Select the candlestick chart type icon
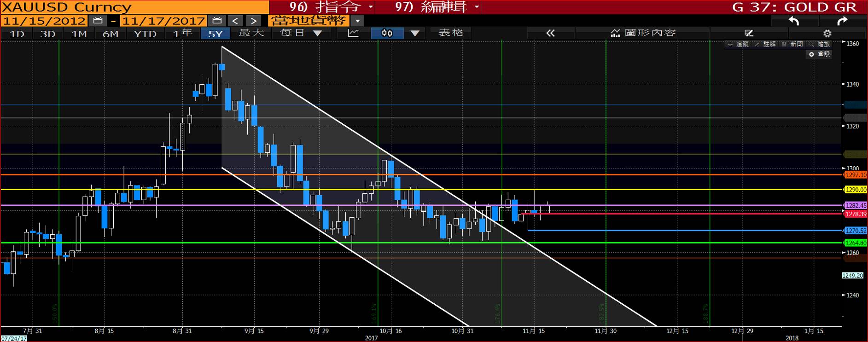The image size is (868, 342). click(x=387, y=33)
